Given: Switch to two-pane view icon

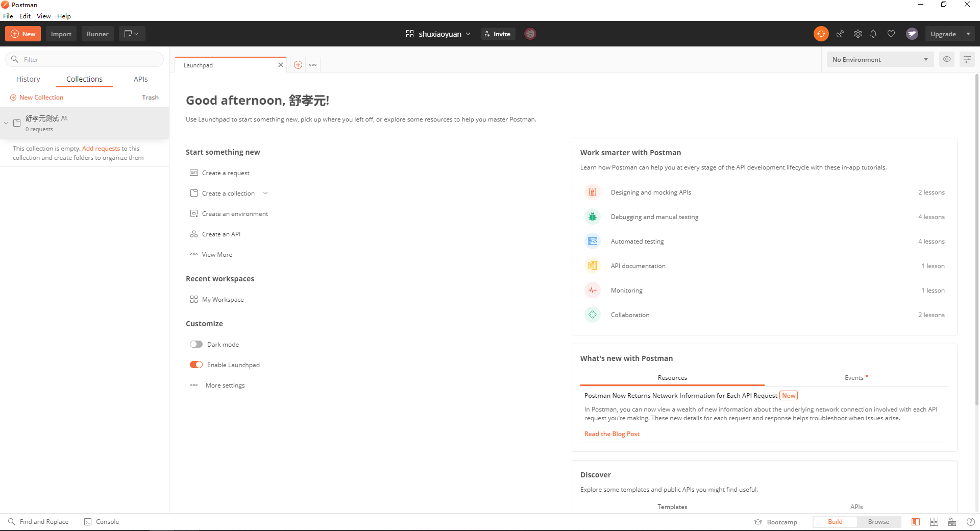Looking at the screenshot, I should (934, 522).
